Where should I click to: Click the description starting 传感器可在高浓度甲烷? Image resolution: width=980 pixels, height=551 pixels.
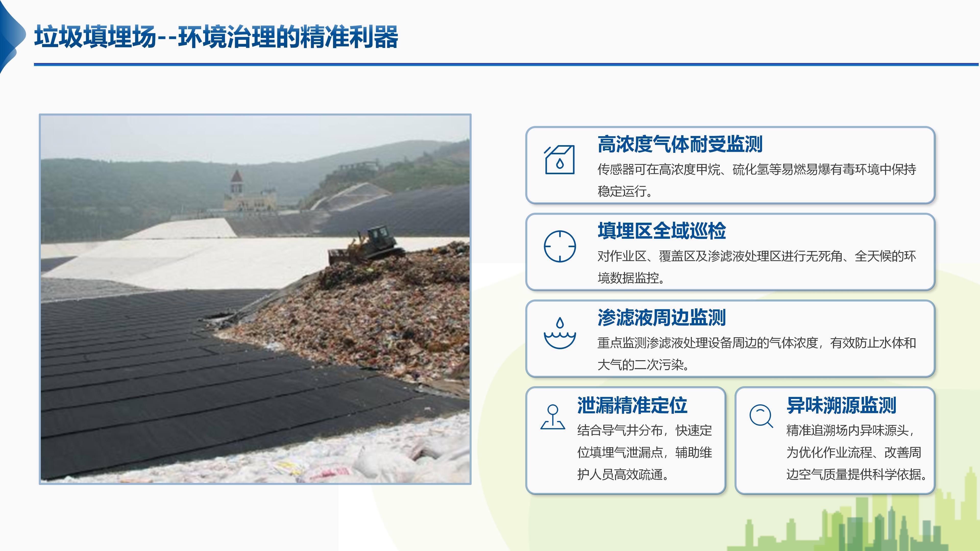pos(757,180)
